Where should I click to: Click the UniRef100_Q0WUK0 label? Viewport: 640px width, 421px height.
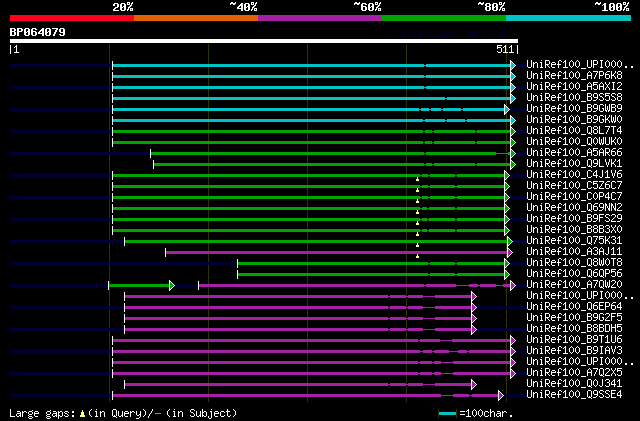(x=574, y=142)
